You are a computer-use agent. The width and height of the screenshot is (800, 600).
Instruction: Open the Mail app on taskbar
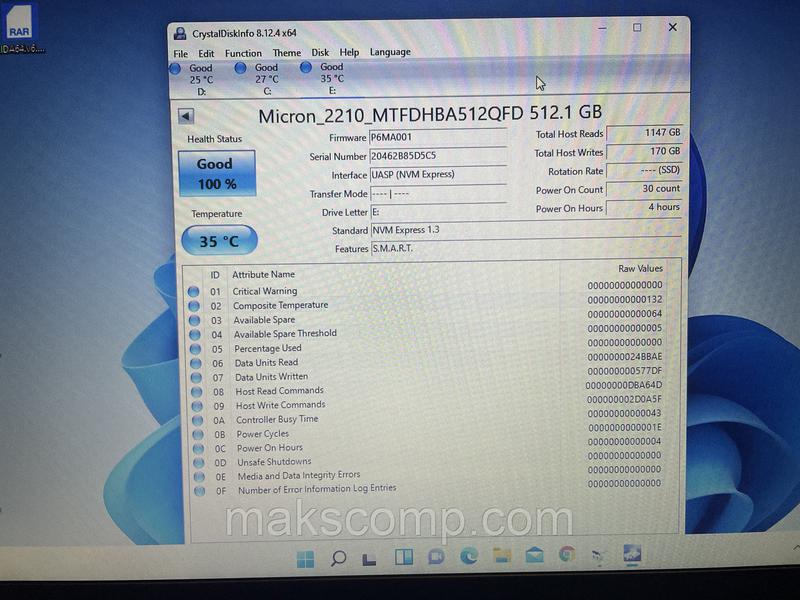coord(535,556)
